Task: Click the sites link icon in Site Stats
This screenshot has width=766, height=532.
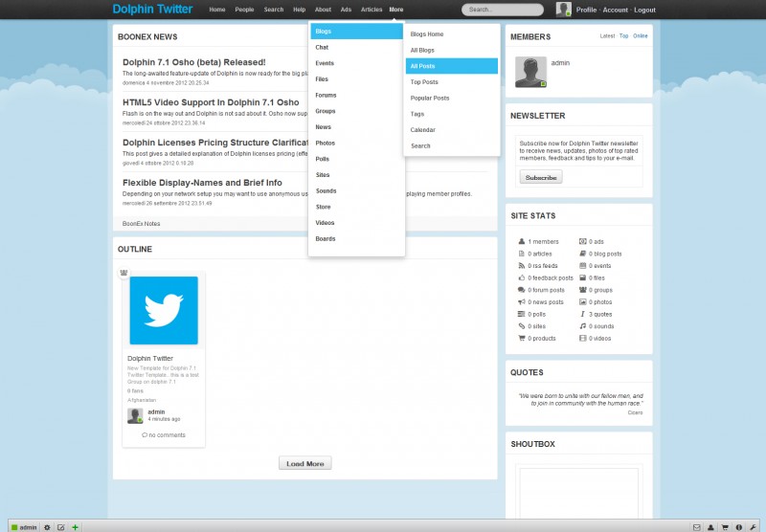Action: tap(521, 326)
